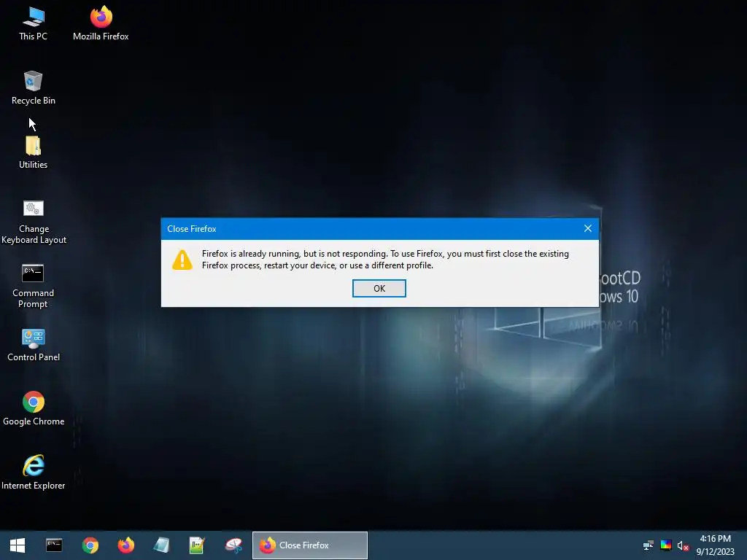This screenshot has height=560, width=747.
Task: Open the blue notebook app on taskbar
Action: (162, 545)
